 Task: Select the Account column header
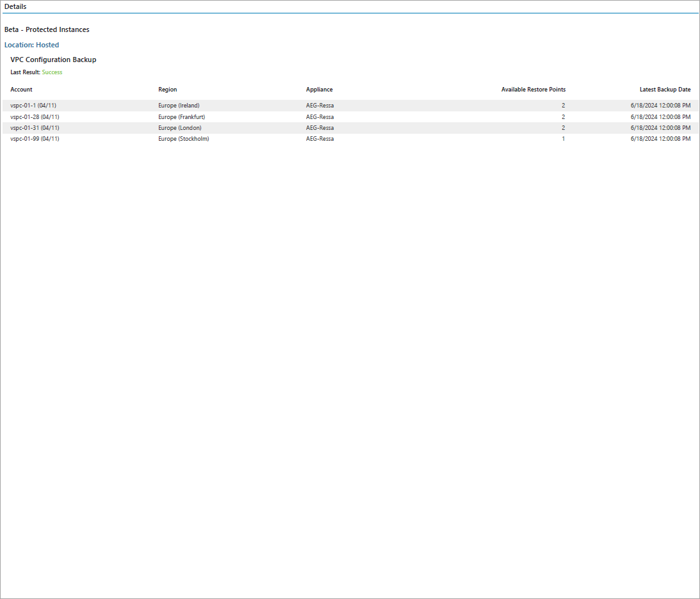(x=21, y=90)
